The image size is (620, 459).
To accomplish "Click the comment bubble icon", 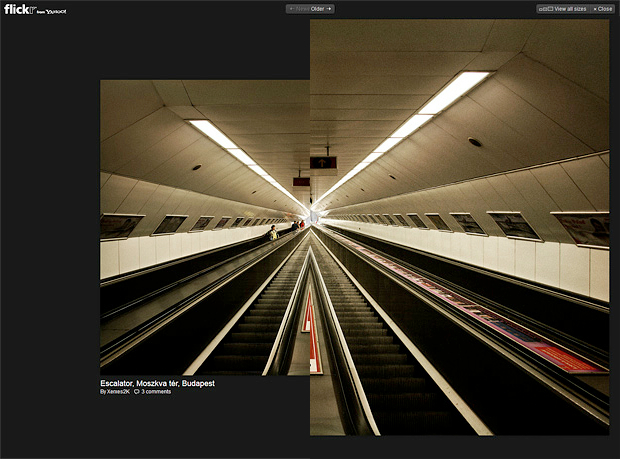I will pyautogui.click(x=137, y=392).
